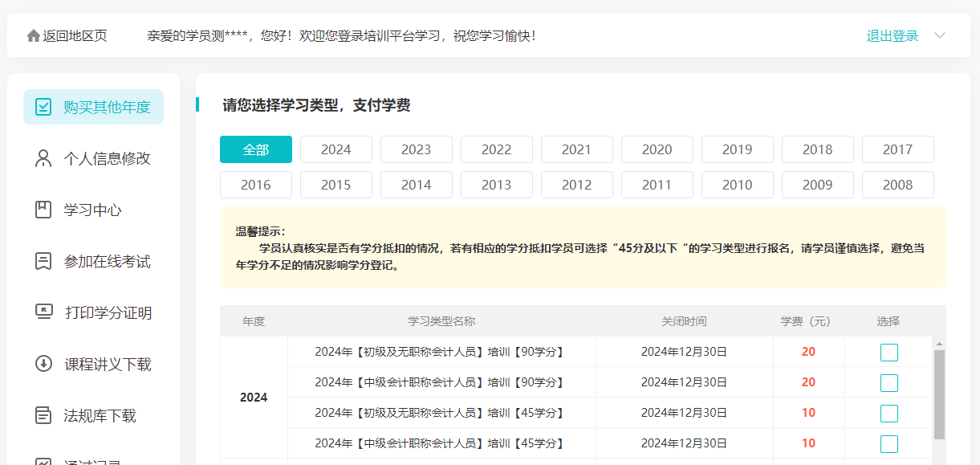Viewport: 980px width, 465px height.
Task: Check the box for 2024年初级及无职称 90学分 course
Action: tap(889, 353)
